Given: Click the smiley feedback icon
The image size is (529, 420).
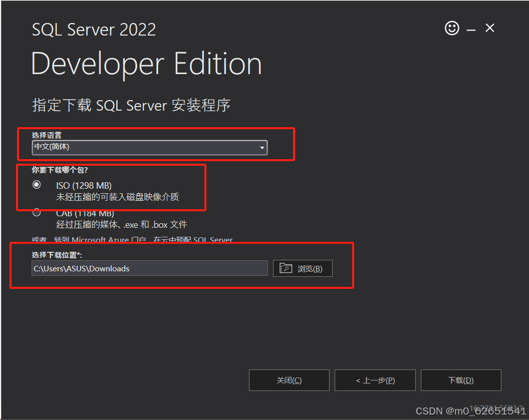Looking at the screenshot, I should point(452,28).
